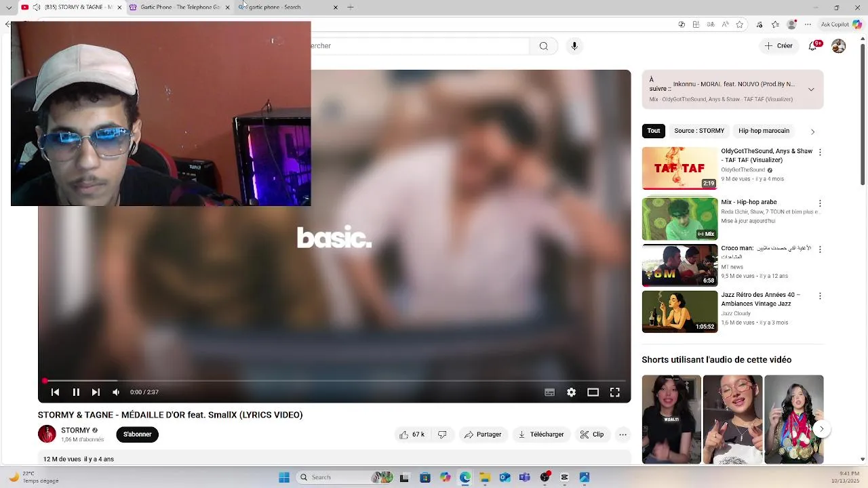Open the tab actions dropdown chevron
Screen dimensions: 868x488
click(x=9, y=7)
